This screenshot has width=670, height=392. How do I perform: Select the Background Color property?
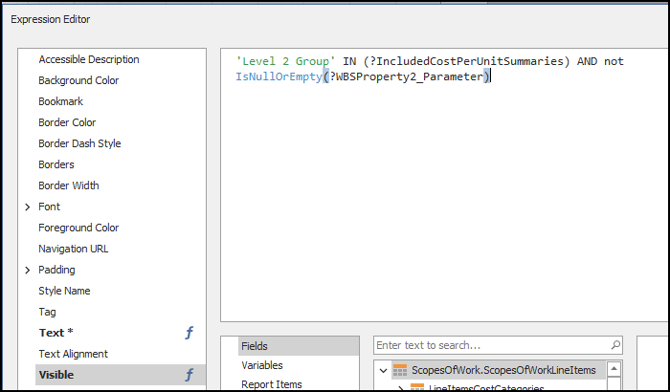pyautogui.click(x=79, y=80)
